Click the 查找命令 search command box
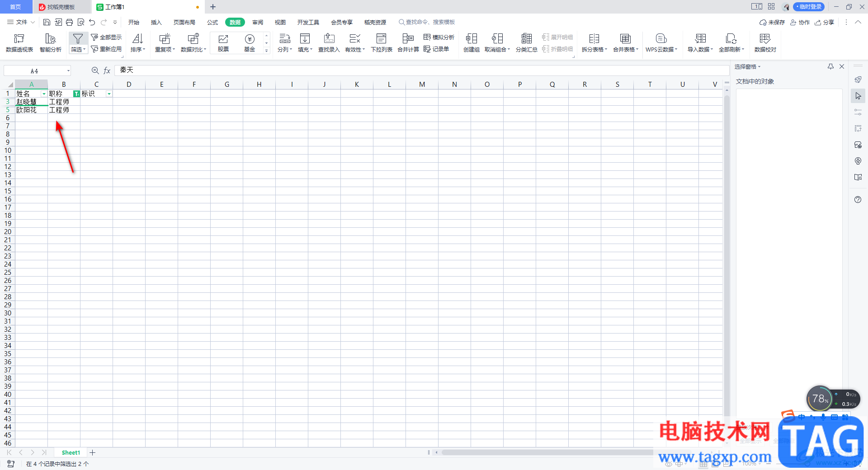The width and height of the screenshot is (868, 470). pos(427,22)
